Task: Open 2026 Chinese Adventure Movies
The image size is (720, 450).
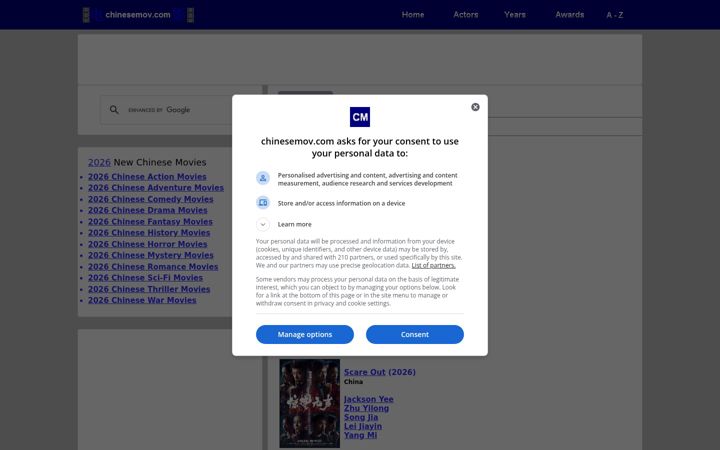Action: (x=156, y=188)
